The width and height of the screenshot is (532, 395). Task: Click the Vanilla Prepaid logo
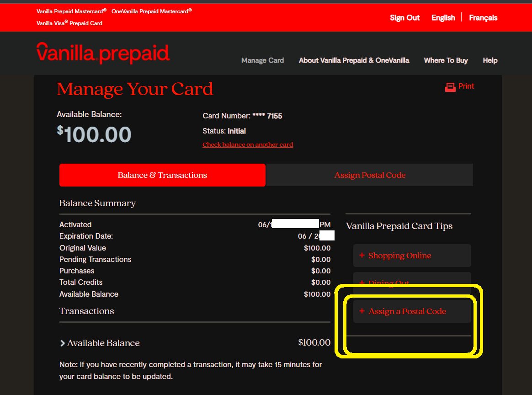tap(103, 53)
